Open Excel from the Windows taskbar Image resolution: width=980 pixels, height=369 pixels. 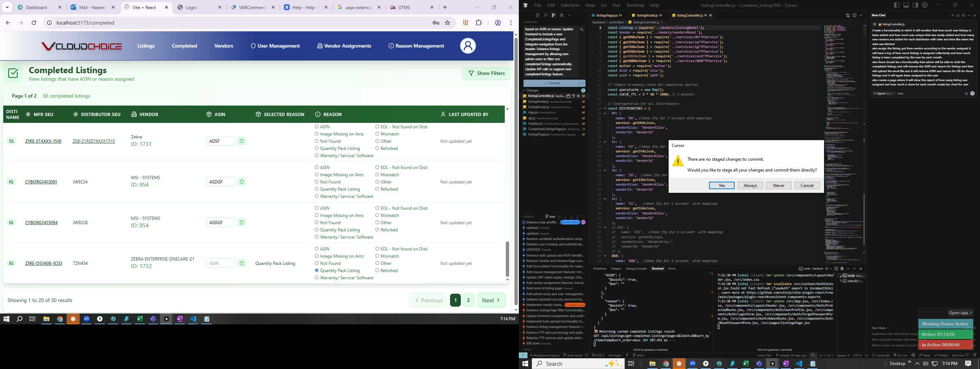pos(140,319)
